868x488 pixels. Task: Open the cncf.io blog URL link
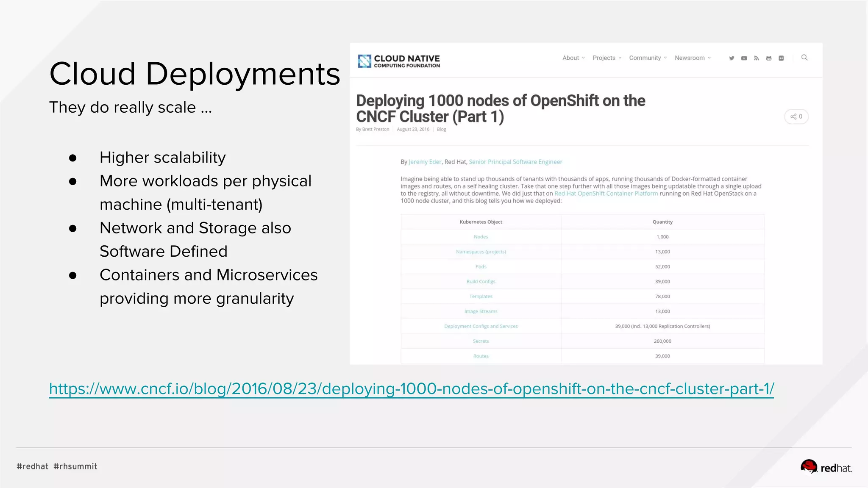412,389
